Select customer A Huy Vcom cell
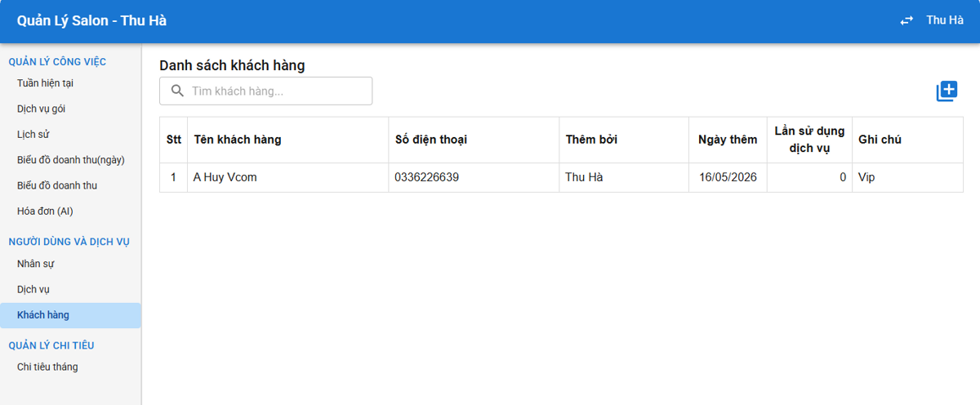Screen dimensions: 980x405 coord(288,177)
